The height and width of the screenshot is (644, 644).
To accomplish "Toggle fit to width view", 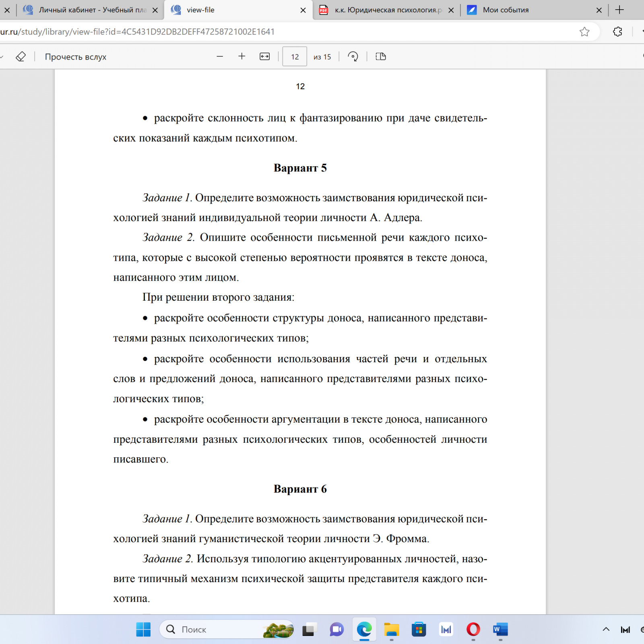I will pyautogui.click(x=264, y=57).
